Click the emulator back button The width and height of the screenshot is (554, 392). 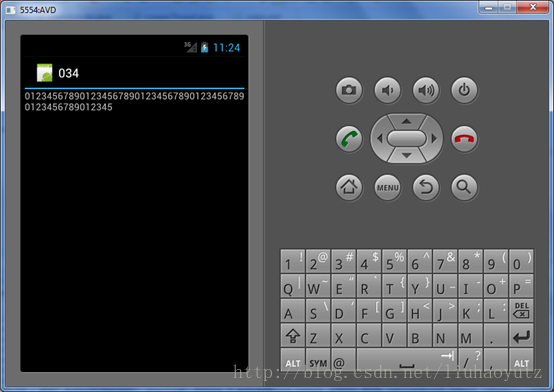pyautogui.click(x=426, y=187)
